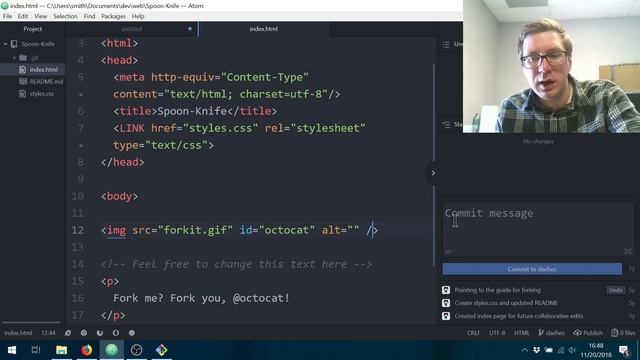The width and height of the screenshot is (640, 360).
Task: Click the remaining characters count 72
Action: 631,269
